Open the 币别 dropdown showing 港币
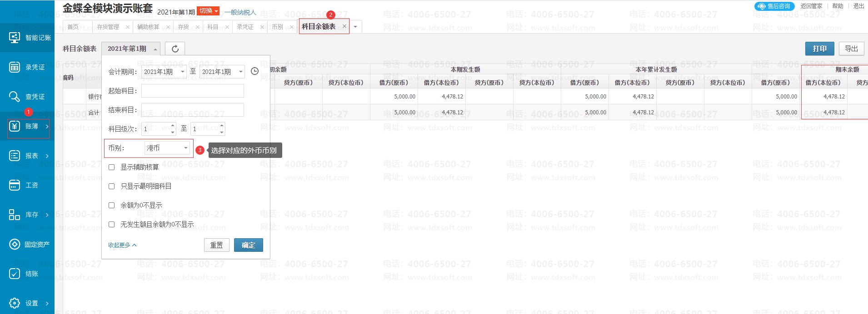 tap(167, 148)
